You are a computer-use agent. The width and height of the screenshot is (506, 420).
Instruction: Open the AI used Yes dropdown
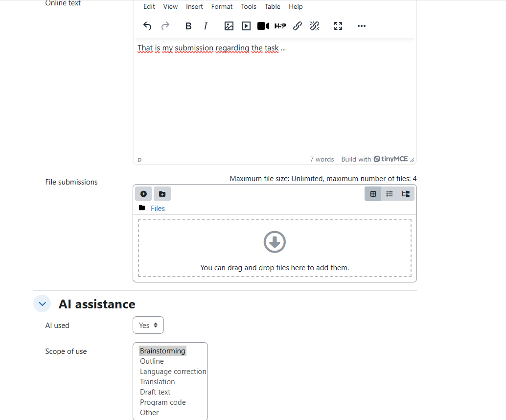tap(148, 325)
